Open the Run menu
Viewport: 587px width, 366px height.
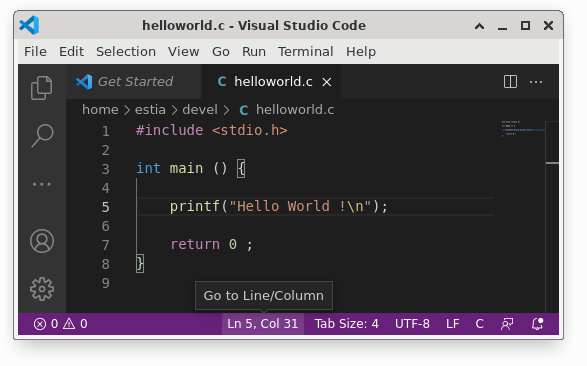[254, 51]
